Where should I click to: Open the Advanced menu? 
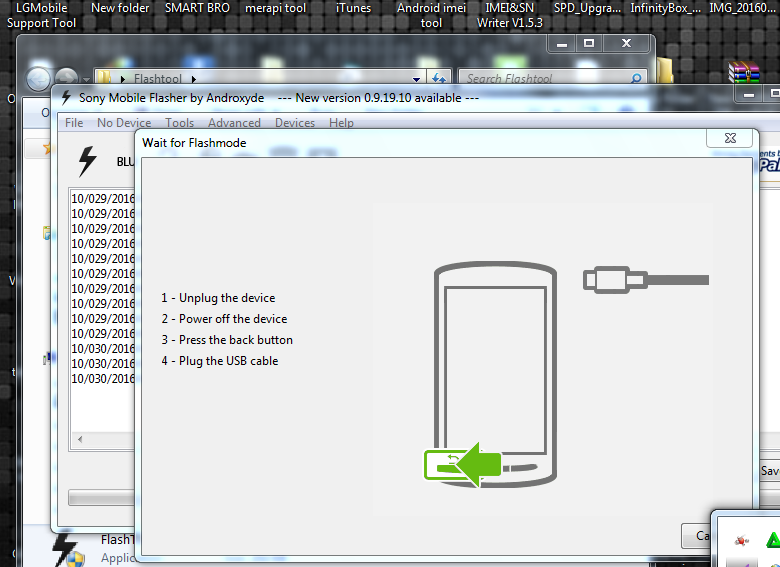tap(234, 123)
